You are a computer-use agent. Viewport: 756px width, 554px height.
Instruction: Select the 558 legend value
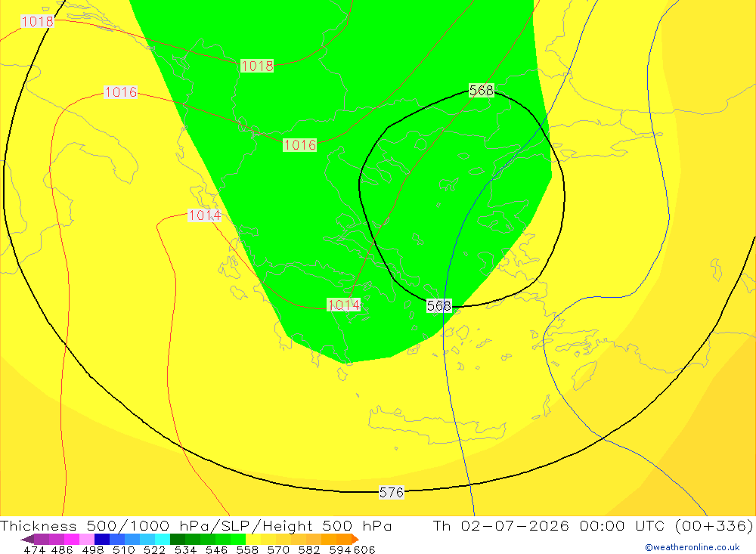247,549
